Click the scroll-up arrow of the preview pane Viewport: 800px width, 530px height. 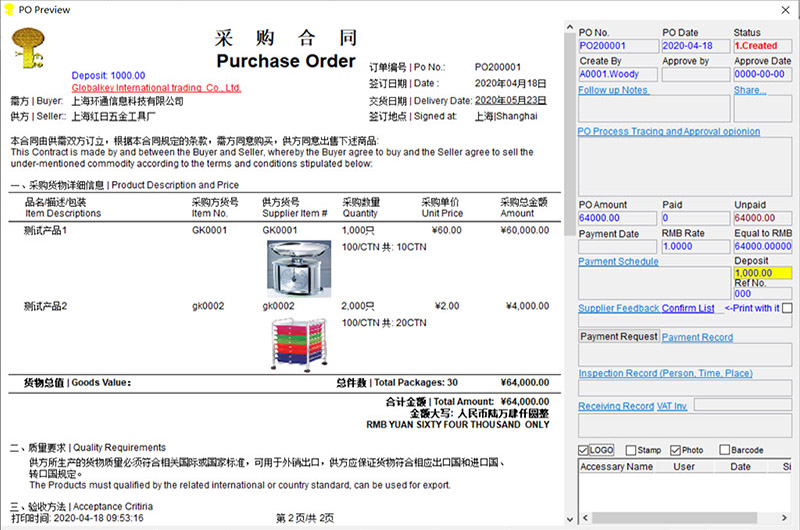click(x=569, y=25)
